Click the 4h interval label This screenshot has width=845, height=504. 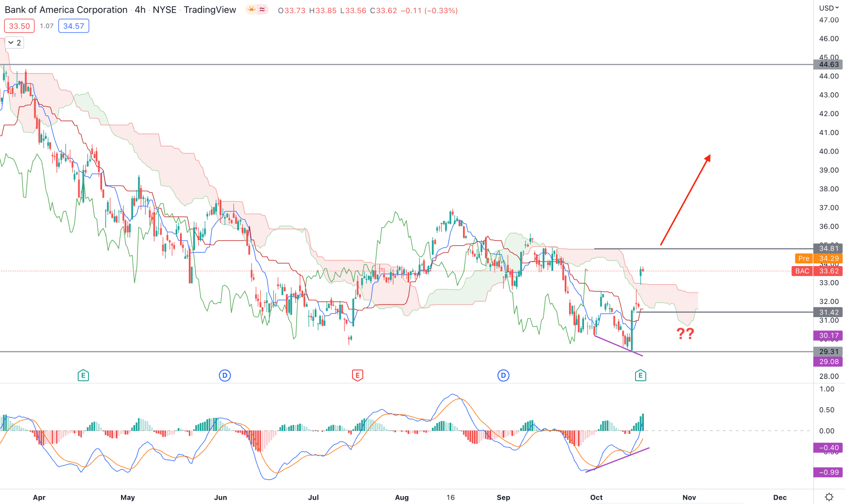(x=140, y=10)
